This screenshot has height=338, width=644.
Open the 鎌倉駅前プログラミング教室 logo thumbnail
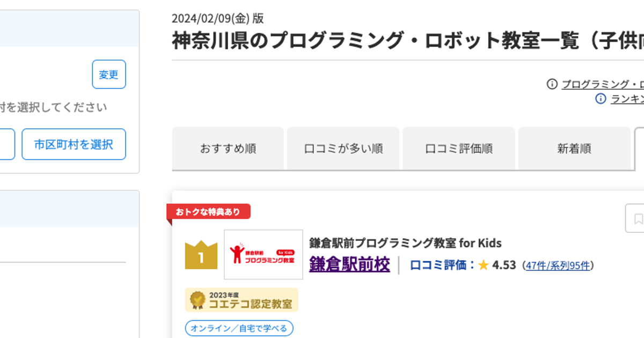[263, 254]
